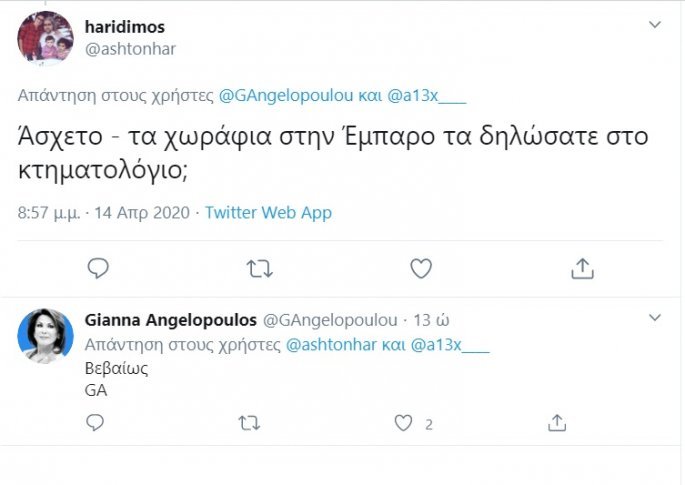Click Gianna Angelopoulos display name
The width and height of the screenshot is (685, 485).
(170, 321)
